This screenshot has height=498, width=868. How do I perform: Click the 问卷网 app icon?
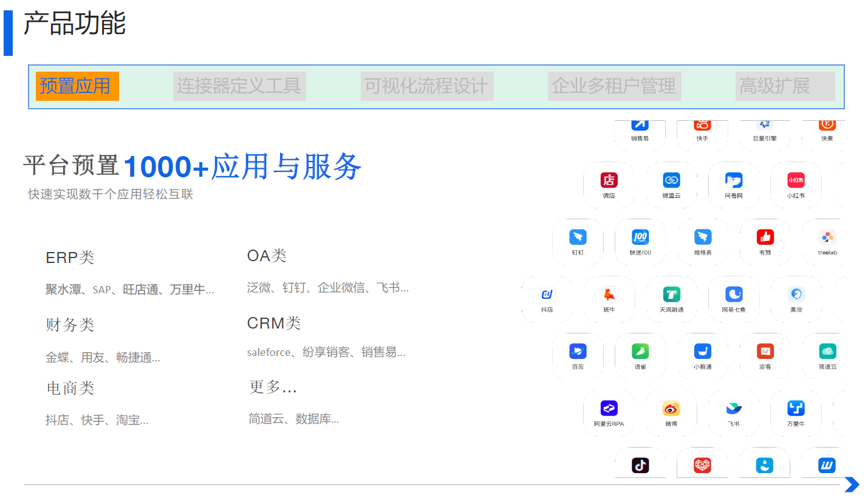tap(733, 180)
